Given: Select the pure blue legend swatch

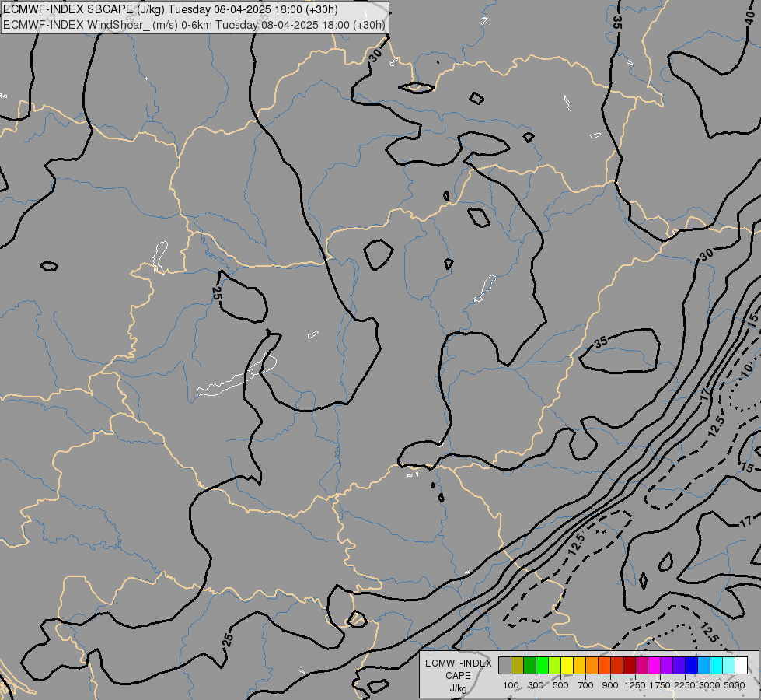Looking at the screenshot, I should tap(692, 666).
